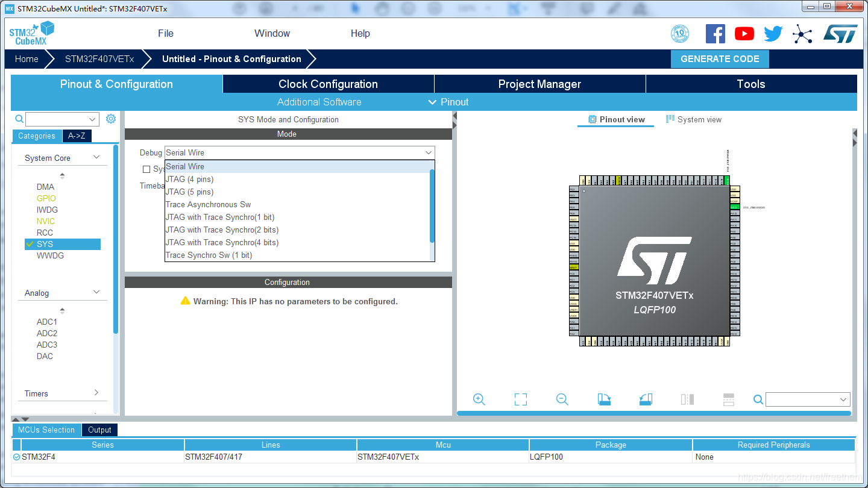Click STM32F407VETx breadcrumb

[99, 59]
